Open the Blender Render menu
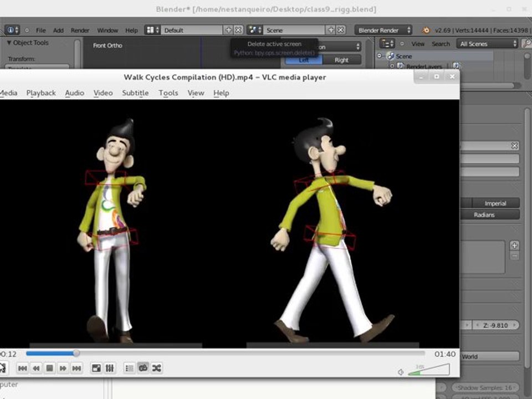The width and height of the screenshot is (532, 399). (x=80, y=30)
